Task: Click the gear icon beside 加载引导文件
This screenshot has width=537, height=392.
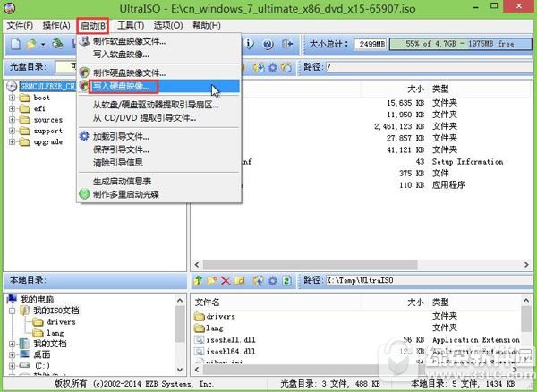Action: click(x=84, y=136)
